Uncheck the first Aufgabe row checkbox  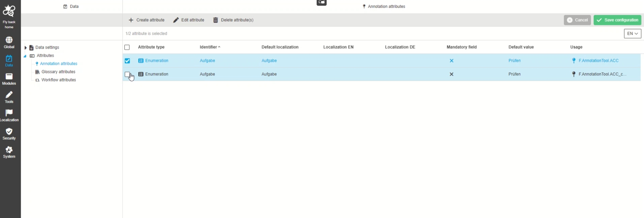click(x=127, y=61)
